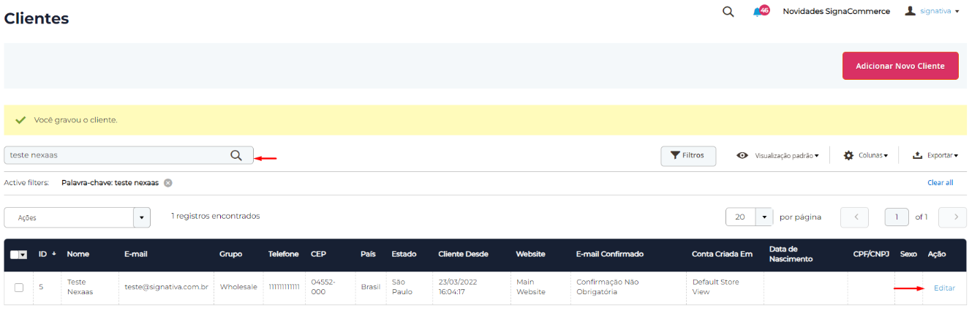Tick the checkbox for Teste Nexaas row
This screenshot has width=980, height=314.
point(19,288)
